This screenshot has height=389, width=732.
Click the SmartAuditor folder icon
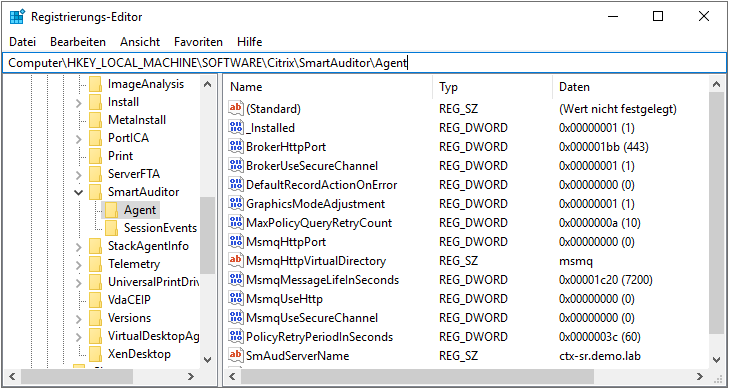pos(95,192)
